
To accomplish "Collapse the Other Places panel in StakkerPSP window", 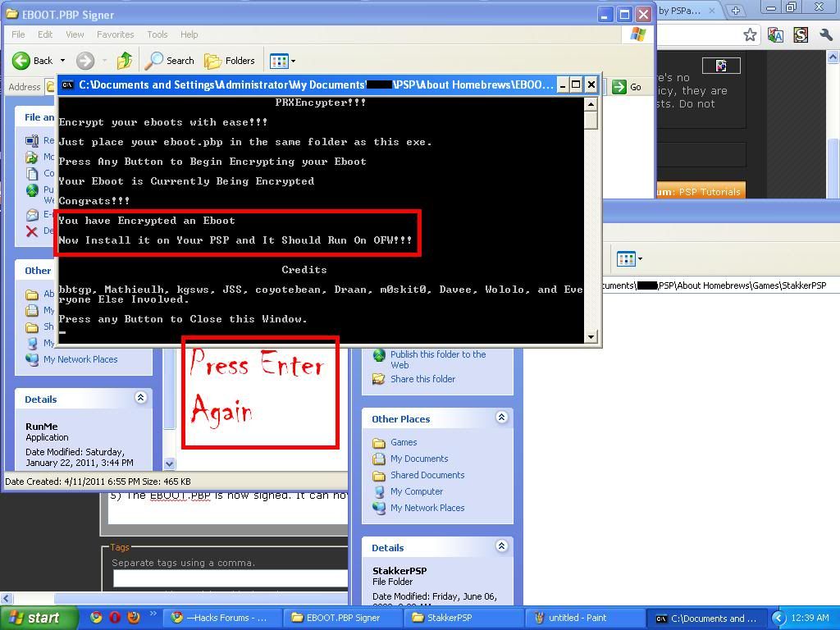I will point(501,417).
